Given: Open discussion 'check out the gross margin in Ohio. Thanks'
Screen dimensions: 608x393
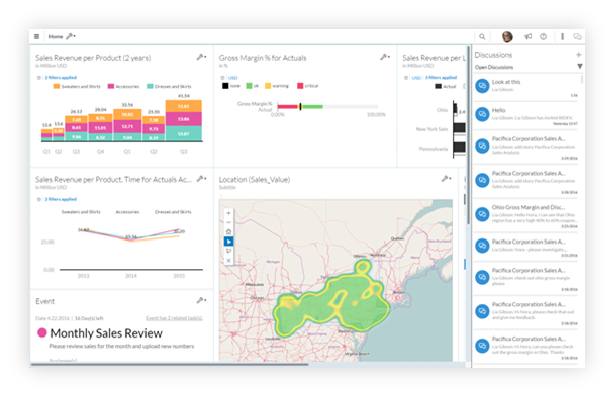Looking at the screenshot, I should click(526, 346).
